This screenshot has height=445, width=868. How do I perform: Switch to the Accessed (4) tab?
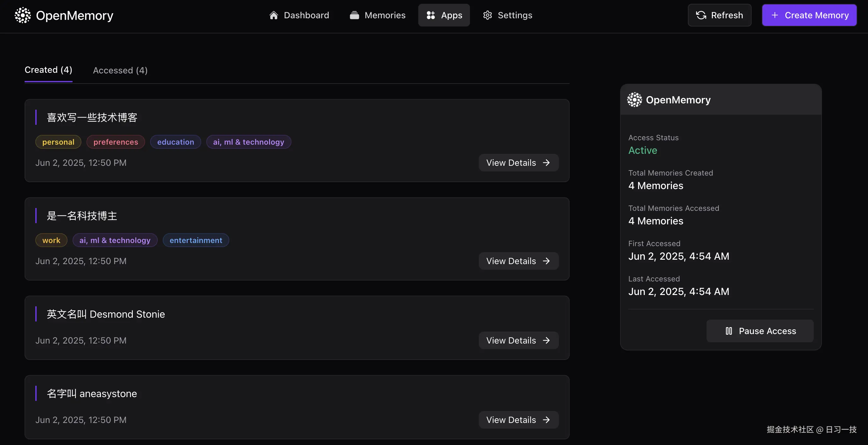[x=120, y=70]
